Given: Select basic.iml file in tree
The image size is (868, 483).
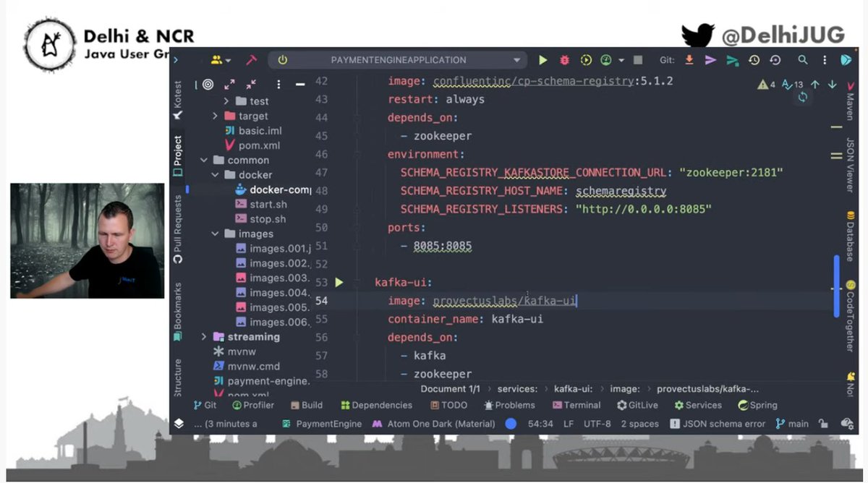Looking at the screenshot, I should click(253, 131).
